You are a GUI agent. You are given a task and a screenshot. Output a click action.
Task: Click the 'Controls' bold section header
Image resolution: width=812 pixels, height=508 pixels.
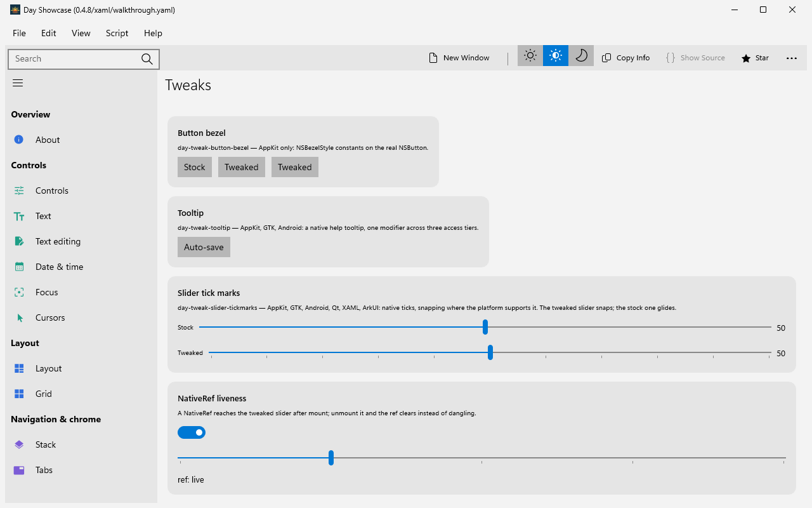tap(29, 165)
